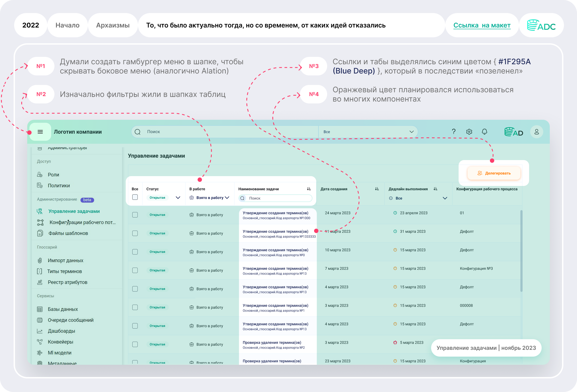Open the Ссылка на макет link
577x392 pixels.
click(482, 25)
